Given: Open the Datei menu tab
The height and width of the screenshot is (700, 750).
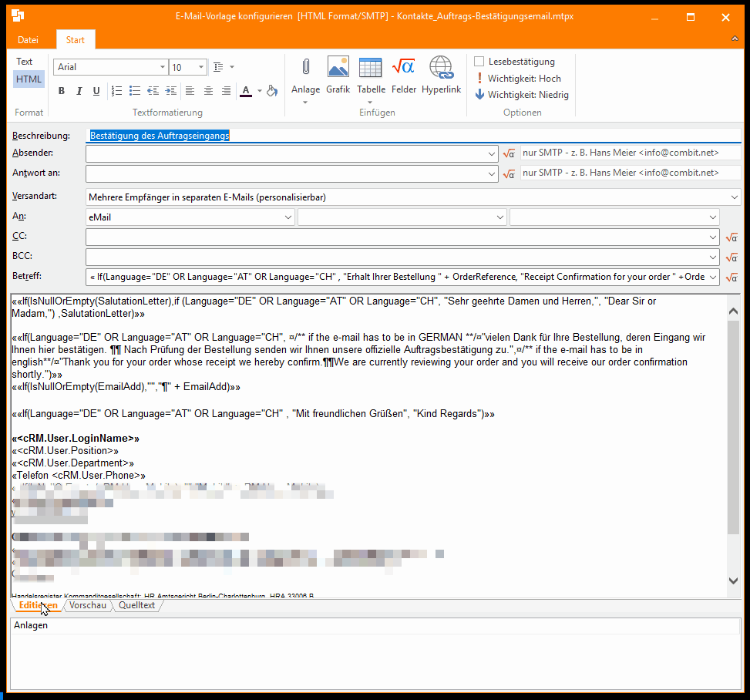Looking at the screenshot, I should click(x=29, y=40).
